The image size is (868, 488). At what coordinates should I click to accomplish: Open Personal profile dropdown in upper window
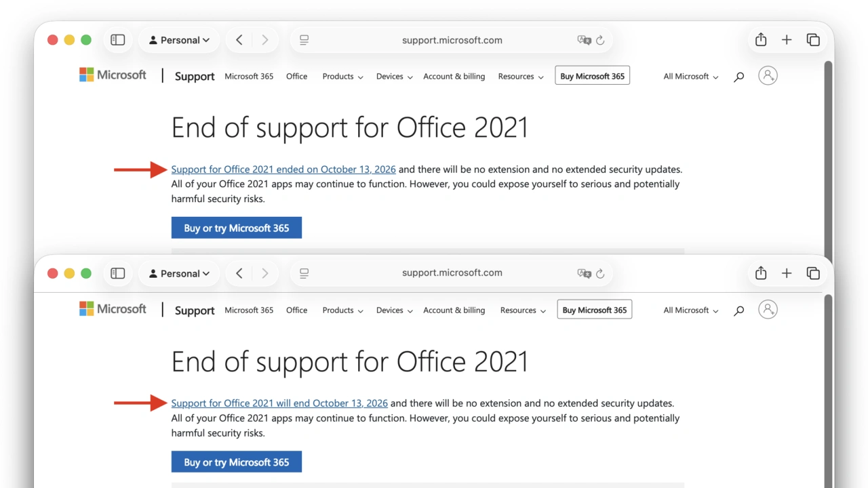tap(179, 40)
